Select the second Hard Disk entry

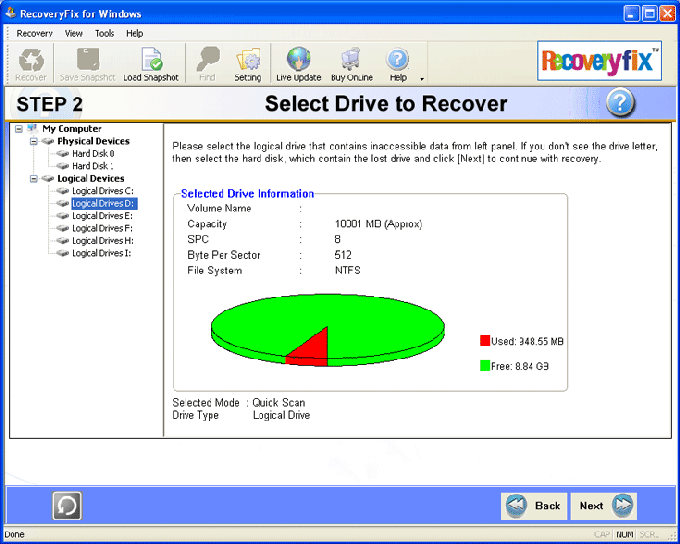tap(93, 166)
